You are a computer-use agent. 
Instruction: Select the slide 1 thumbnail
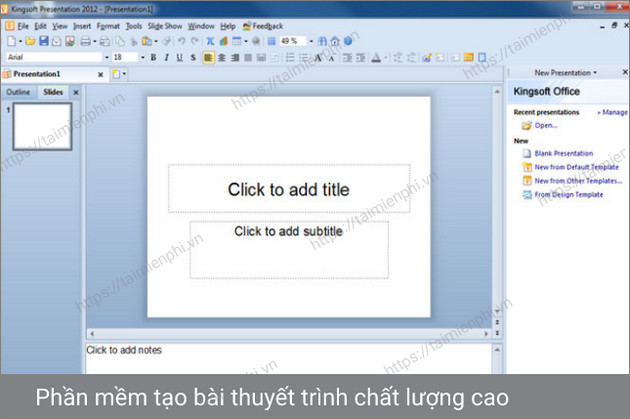(43, 127)
